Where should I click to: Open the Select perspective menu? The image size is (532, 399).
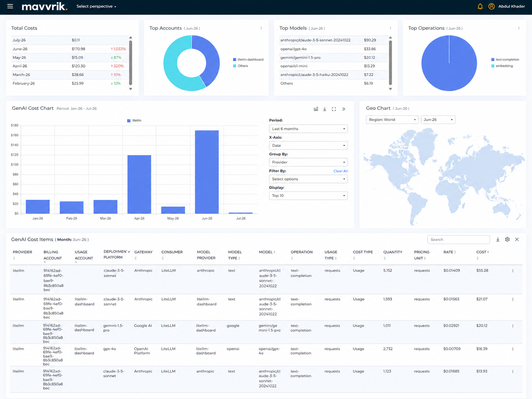pos(96,7)
